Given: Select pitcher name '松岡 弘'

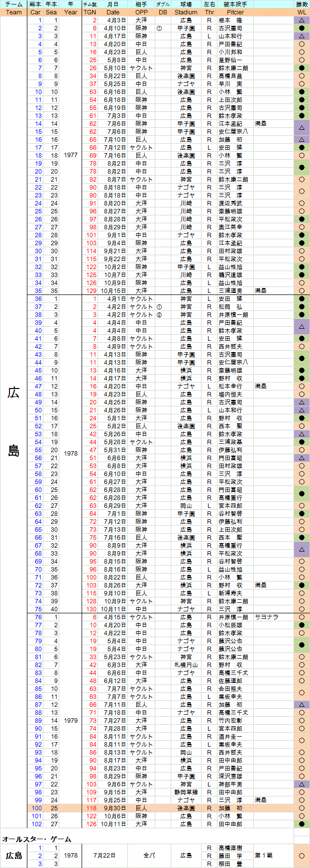Looking at the screenshot, I should click(x=230, y=307).
